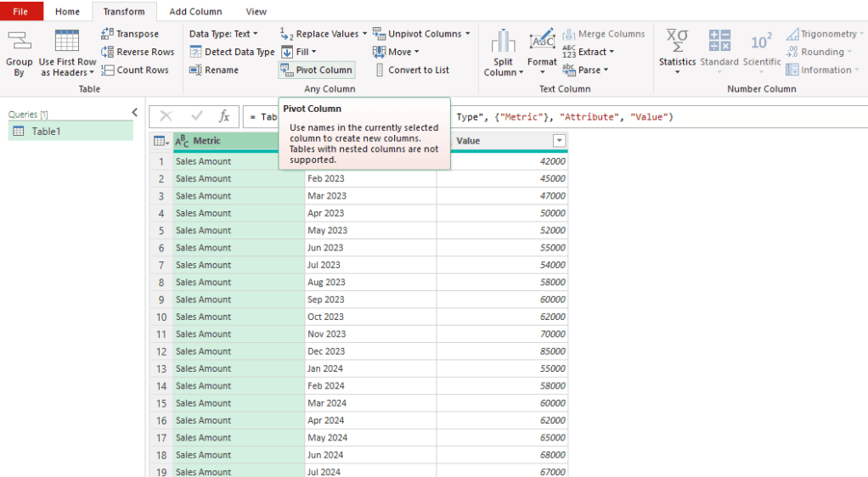Click the formula bar fx button
Image resolution: width=868 pixels, height=477 pixels.
pyautogui.click(x=224, y=116)
